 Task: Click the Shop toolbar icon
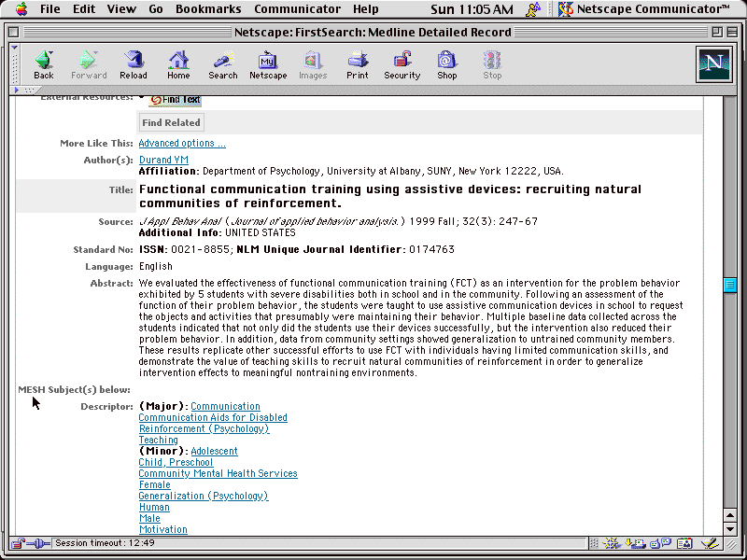click(447, 64)
